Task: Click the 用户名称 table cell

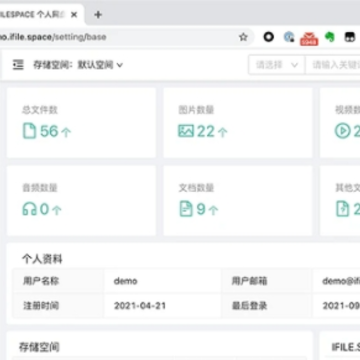Action: coord(58,281)
